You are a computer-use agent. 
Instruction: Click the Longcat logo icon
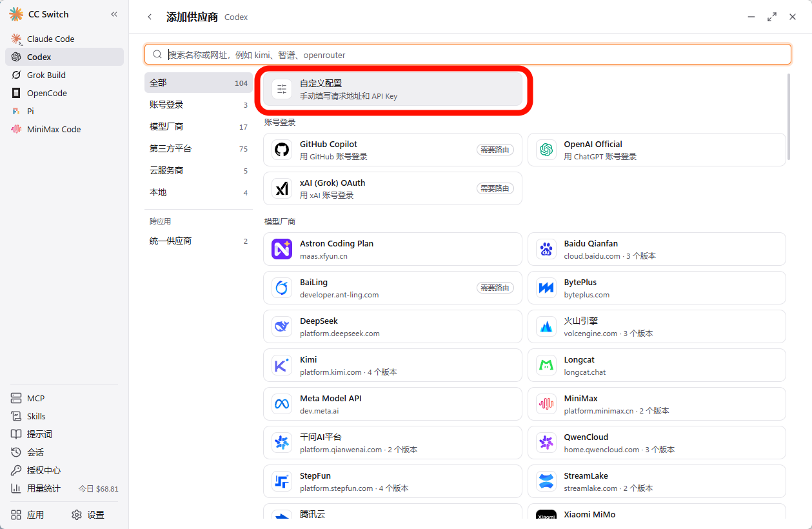546,365
